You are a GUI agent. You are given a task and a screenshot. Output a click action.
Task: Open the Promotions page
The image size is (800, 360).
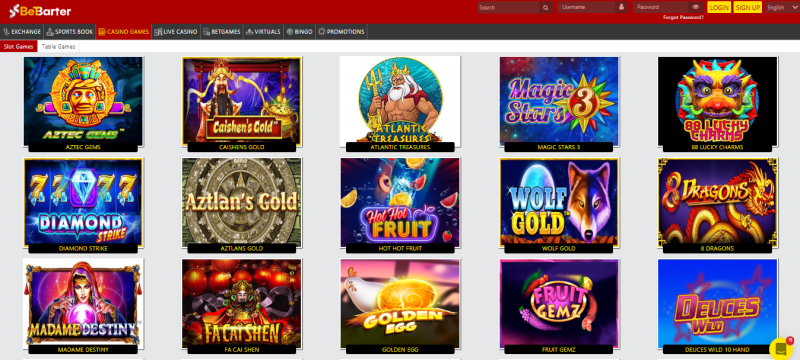(x=341, y=32)
